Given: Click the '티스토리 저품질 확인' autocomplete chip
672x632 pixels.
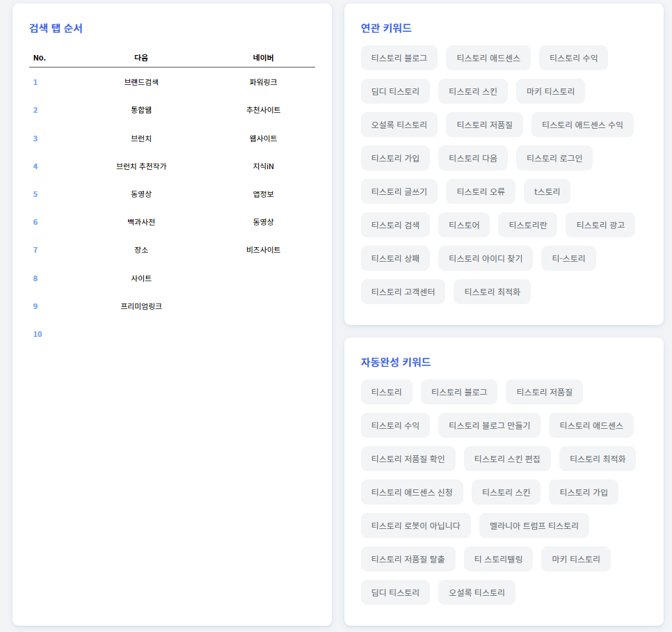Looking at the screenshot, I should 408,459.
